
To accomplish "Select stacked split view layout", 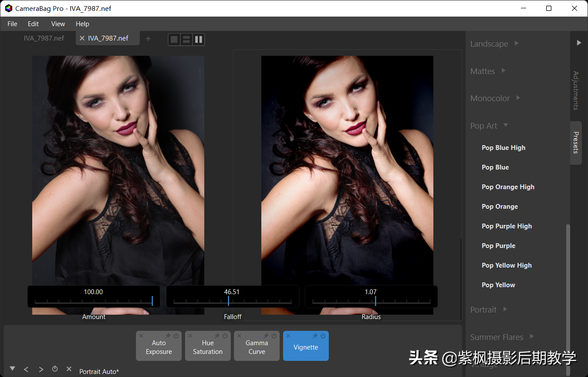I will (x=186, y=40).
